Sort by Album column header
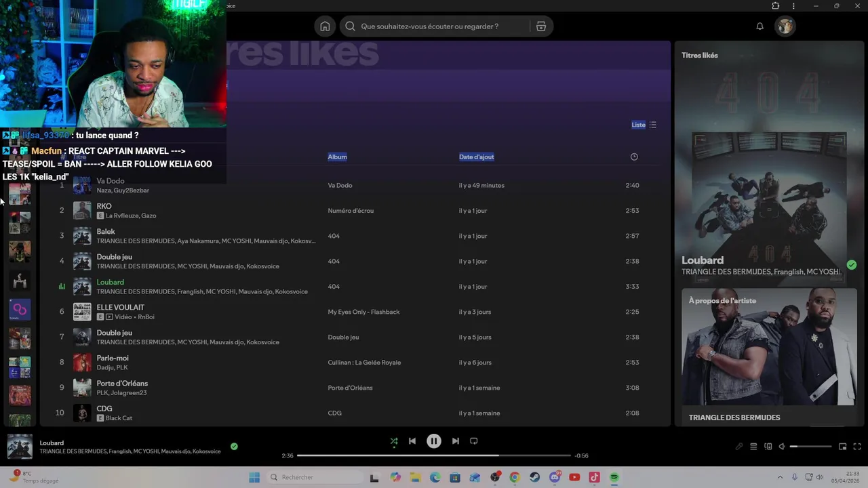Viewport: 868px width, 488px height. coord(337,157)
